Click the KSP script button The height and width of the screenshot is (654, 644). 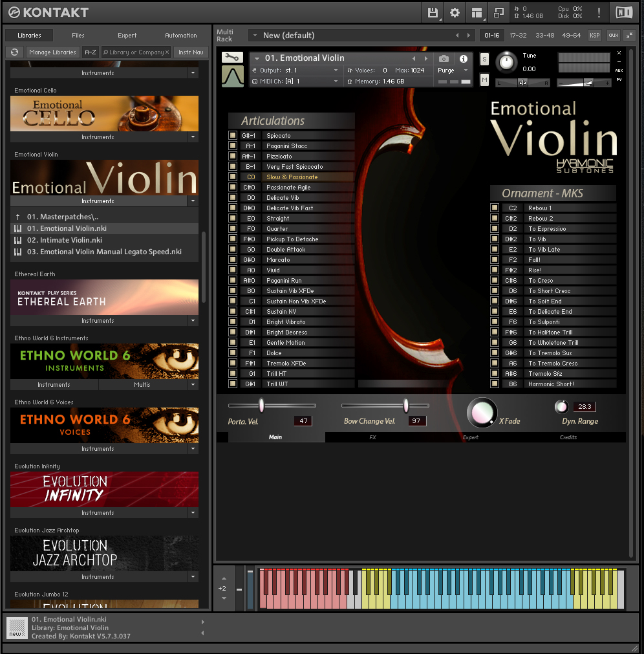tap(594, 36)
